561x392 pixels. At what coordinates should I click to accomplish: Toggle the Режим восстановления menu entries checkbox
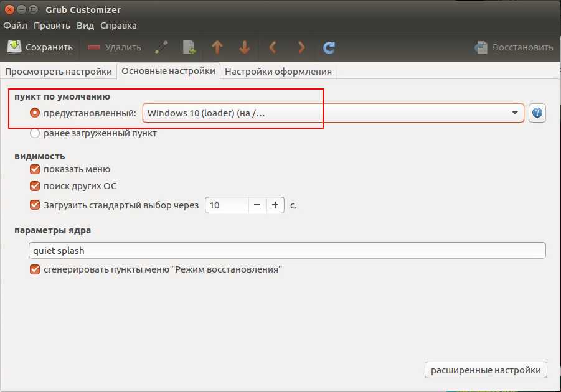point(35,269)
